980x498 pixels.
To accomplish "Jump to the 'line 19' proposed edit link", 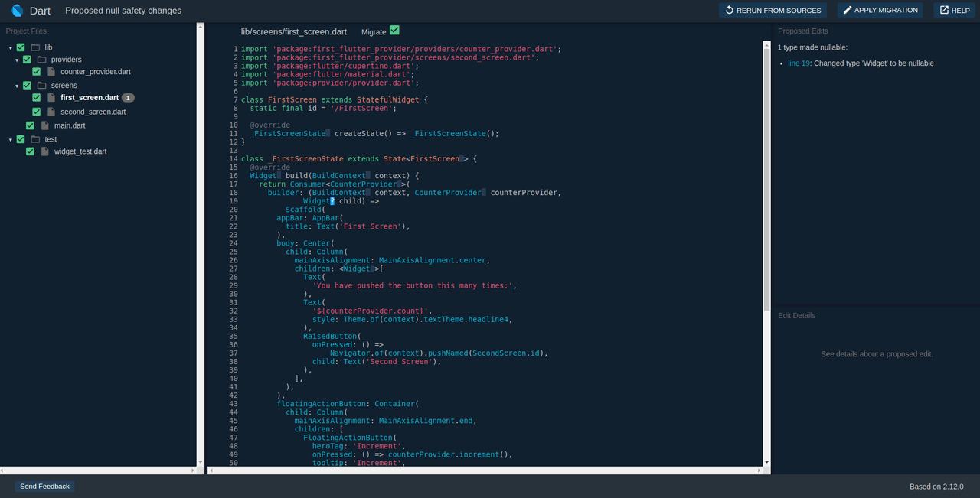I will [799, 63].
